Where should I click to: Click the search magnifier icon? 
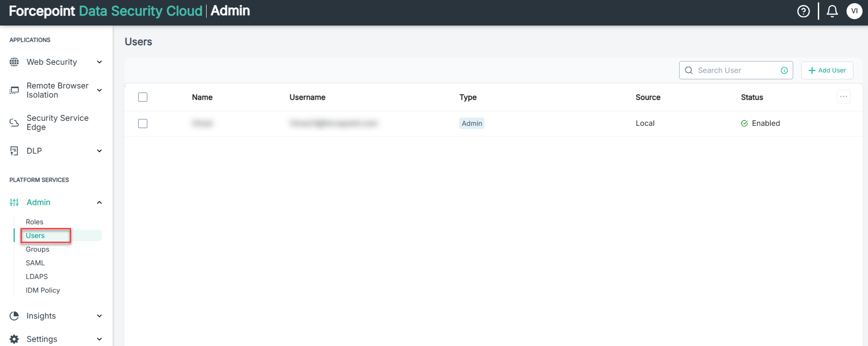689,70
